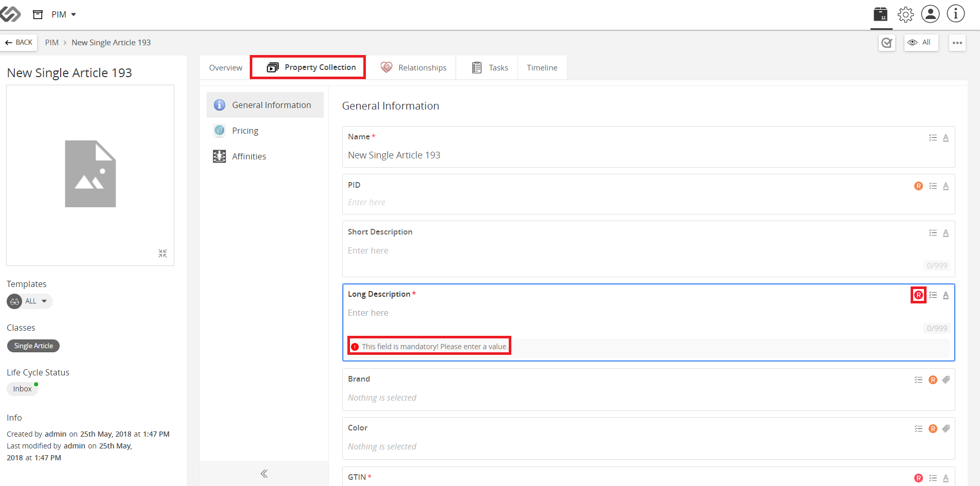Click checklist icon in Short Description row
Viewport: 980px width, 486px height.
[x=933, y=233]
